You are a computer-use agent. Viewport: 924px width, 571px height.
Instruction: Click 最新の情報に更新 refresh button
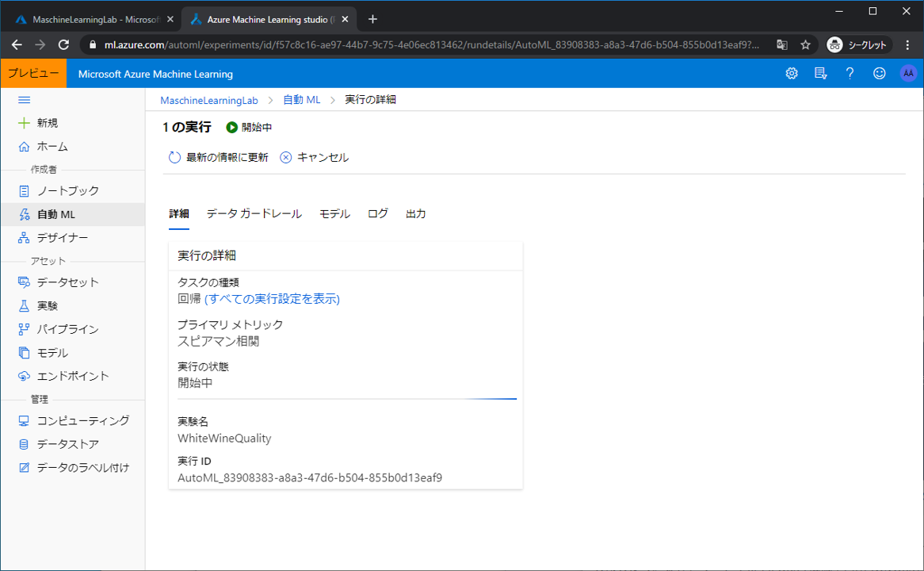219,157
